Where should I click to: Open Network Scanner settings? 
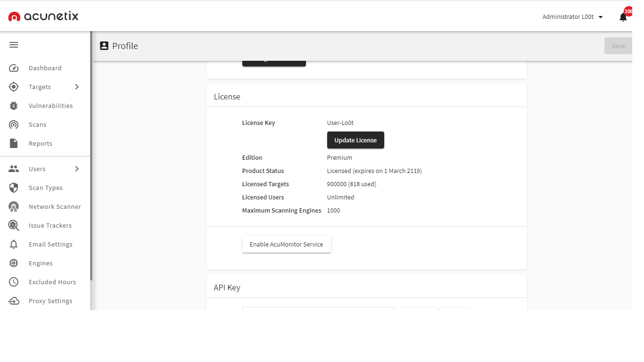pyautogui.click(x=55, y=206)
